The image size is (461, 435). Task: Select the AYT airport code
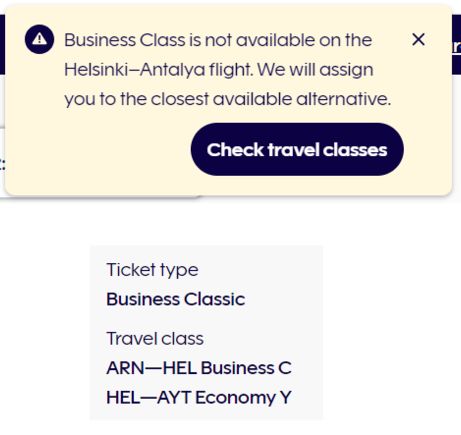point(174,397)
